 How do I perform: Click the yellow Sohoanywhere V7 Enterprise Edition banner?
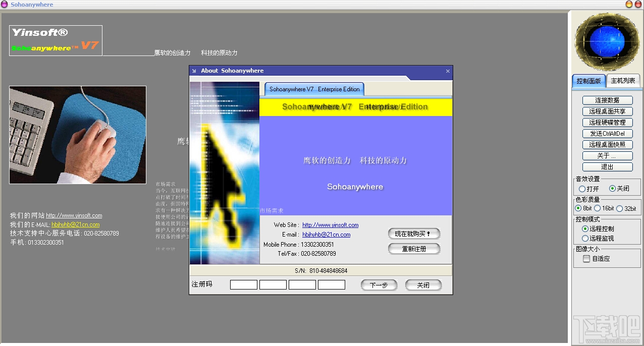point(356,107)
